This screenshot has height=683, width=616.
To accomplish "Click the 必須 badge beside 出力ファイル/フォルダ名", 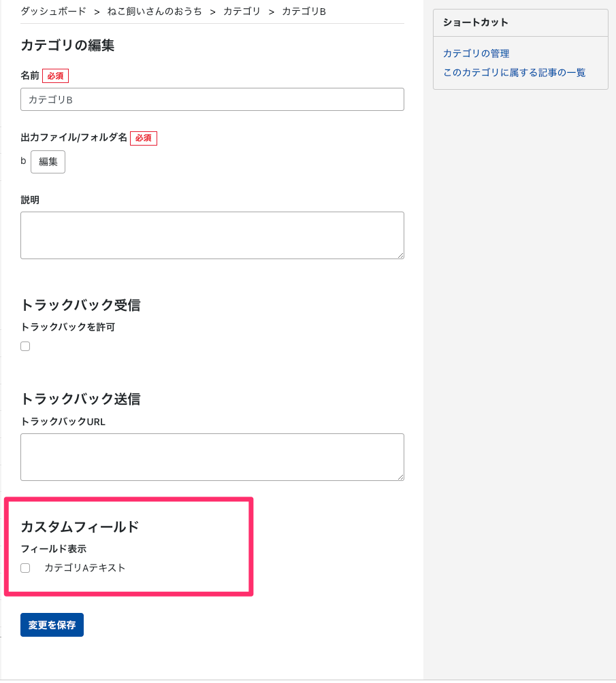I will pos(143,138).
